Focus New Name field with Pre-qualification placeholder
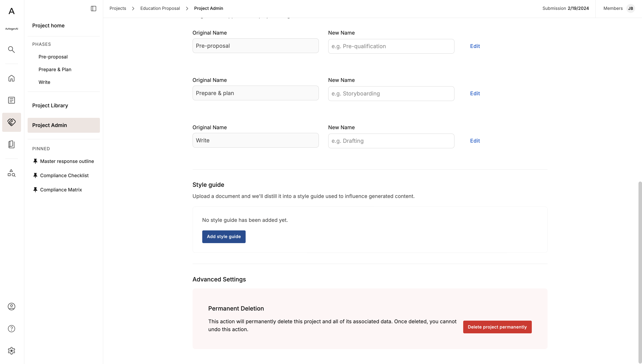Screen dimensions: 642x364 (391, 46)
